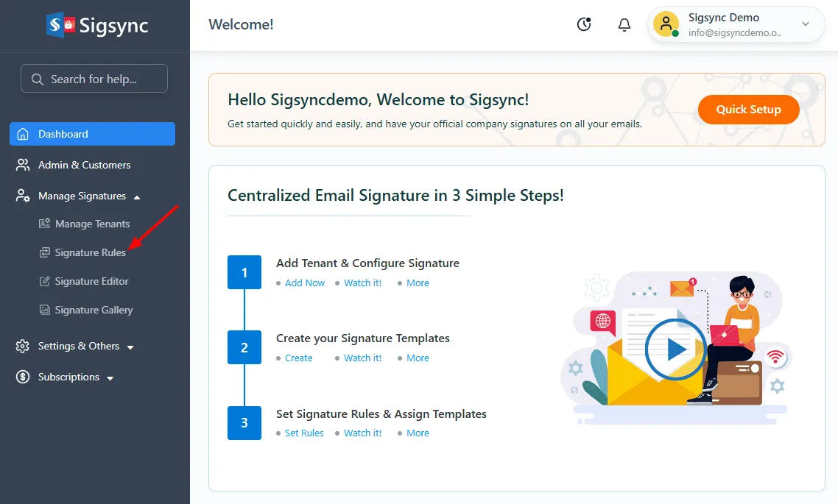The height and width of the screenshot is (504, 838).
Task: Click the Dashboard home icon
Action: [x=22, y=134]
